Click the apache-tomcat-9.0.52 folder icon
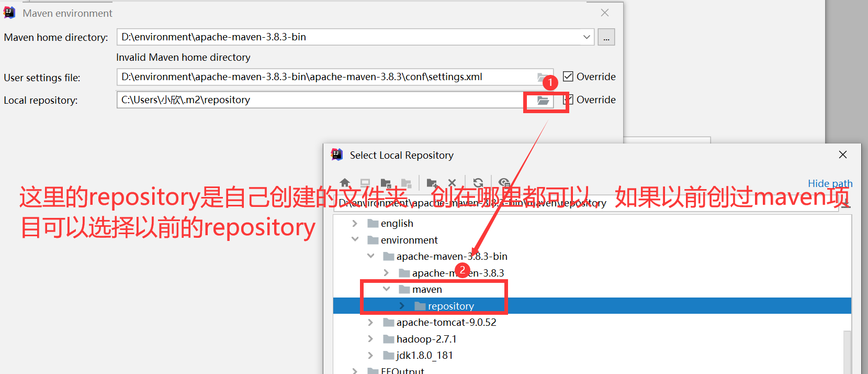 point(389,323)
